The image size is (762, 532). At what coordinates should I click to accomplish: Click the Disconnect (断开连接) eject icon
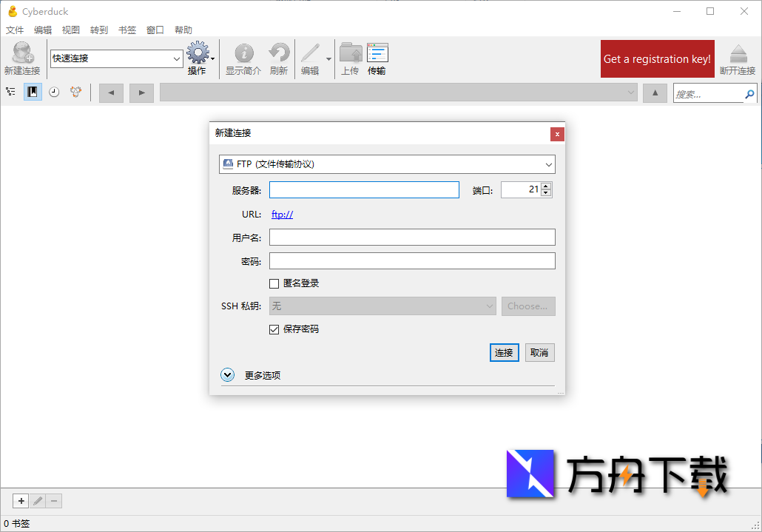point(737,54)
